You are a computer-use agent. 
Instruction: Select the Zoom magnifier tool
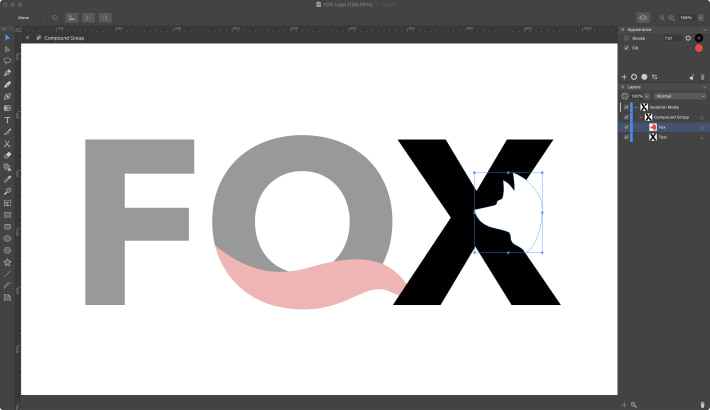7,191
